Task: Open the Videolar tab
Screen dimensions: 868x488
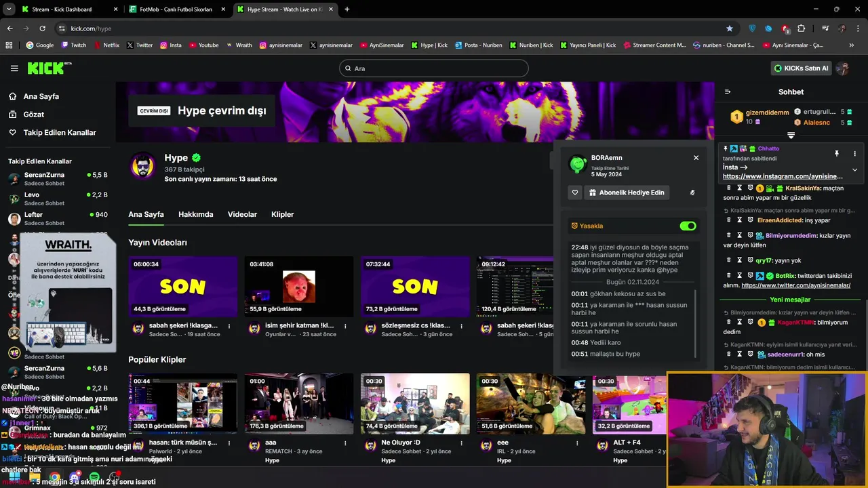Action: pos(242,214)
